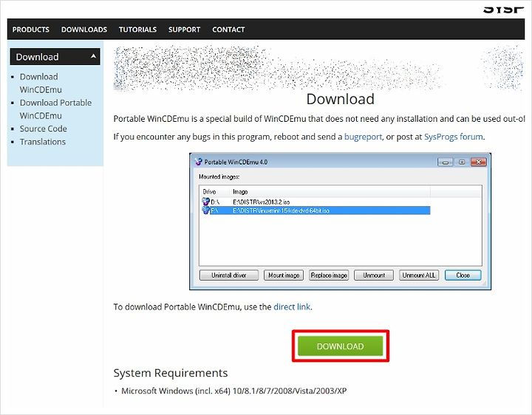Click the D:\ drive disc icon
The height and width of the screenshot is (415, 532).
[205, 202]
